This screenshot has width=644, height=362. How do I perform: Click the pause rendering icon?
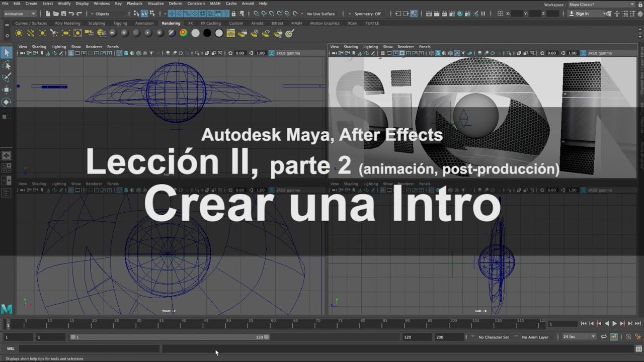coord(484,14)
